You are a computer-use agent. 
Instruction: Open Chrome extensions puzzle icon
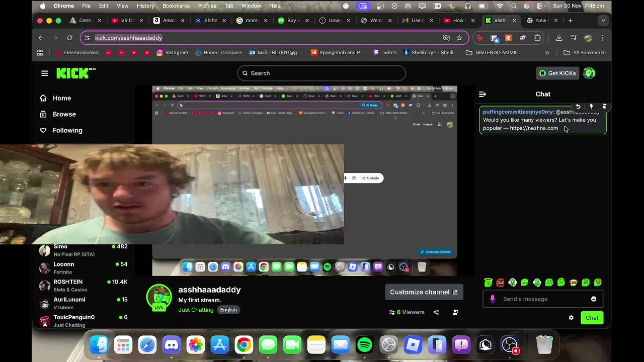point(538,38)
